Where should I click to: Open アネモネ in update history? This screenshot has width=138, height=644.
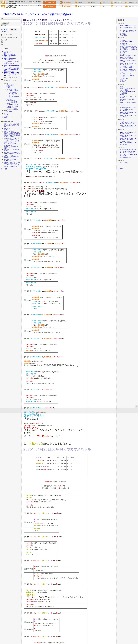point(123,54)
